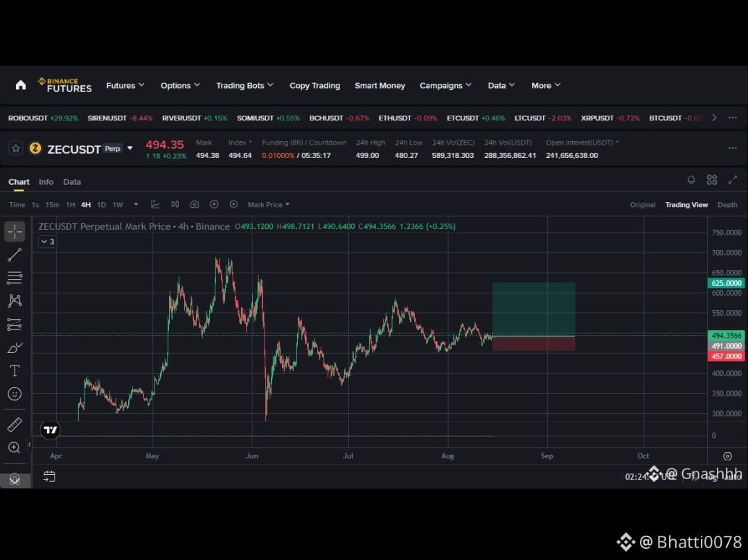Open Smart Money
This screenshot has height=560, width=748.
pyautogui.click(x=380, y=86)
